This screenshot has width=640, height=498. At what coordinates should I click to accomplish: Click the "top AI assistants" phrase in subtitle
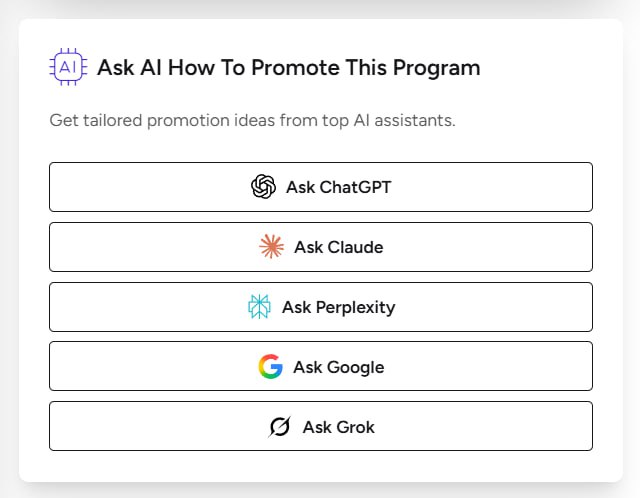coord(389,121)
